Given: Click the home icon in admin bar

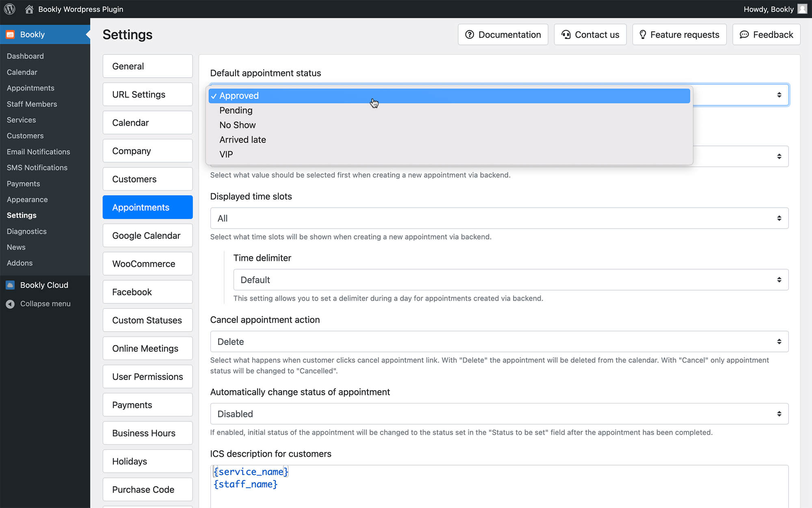Looking at the screenshot, I should pyautogui.click(x=29, y=9).
